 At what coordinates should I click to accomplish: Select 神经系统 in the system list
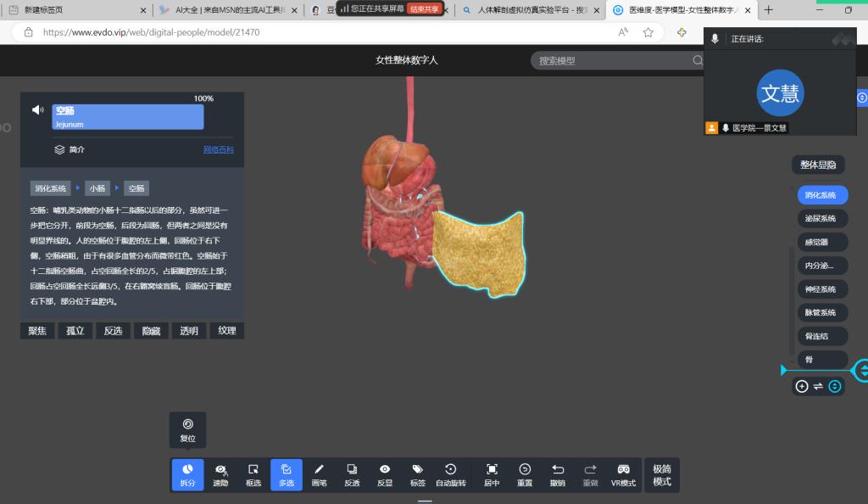821,289
